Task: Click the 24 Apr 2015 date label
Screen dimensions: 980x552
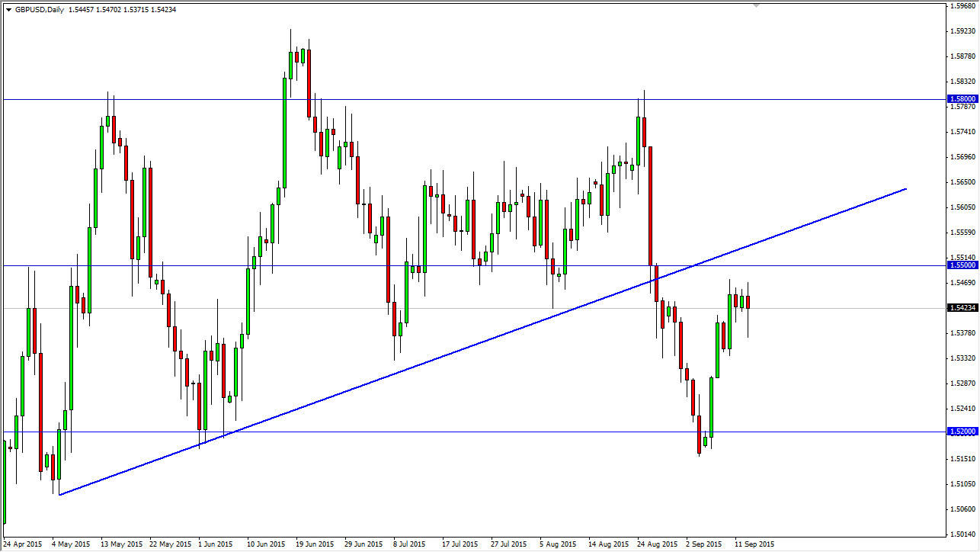Action: [x=23, y=544]
